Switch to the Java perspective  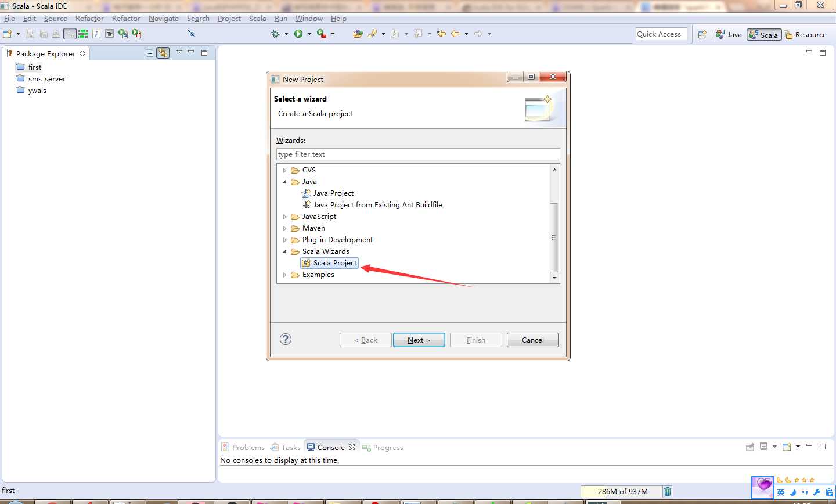729,34
